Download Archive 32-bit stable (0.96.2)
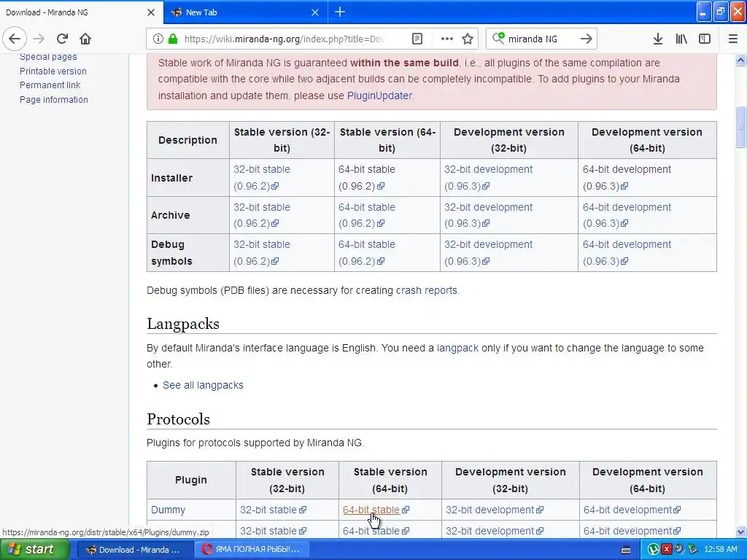The height and width of the screenshot is (560, 747). [x=262, y=215]
